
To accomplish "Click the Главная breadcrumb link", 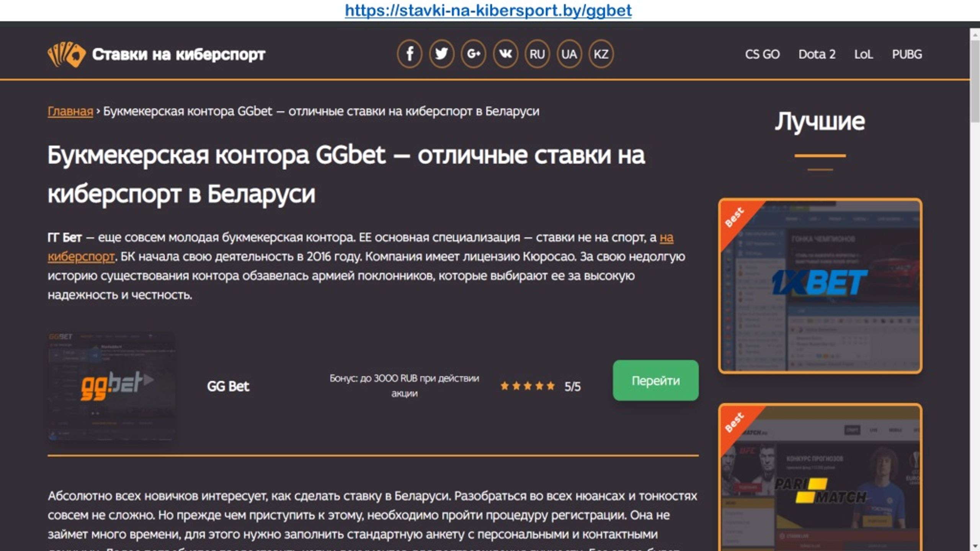I will pyautogui.click(x=70, y=111).
